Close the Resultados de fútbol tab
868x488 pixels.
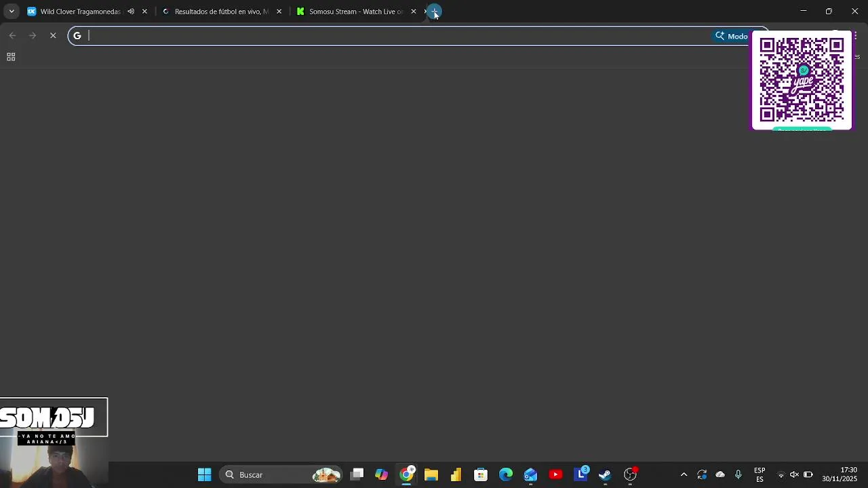(279, 12)
